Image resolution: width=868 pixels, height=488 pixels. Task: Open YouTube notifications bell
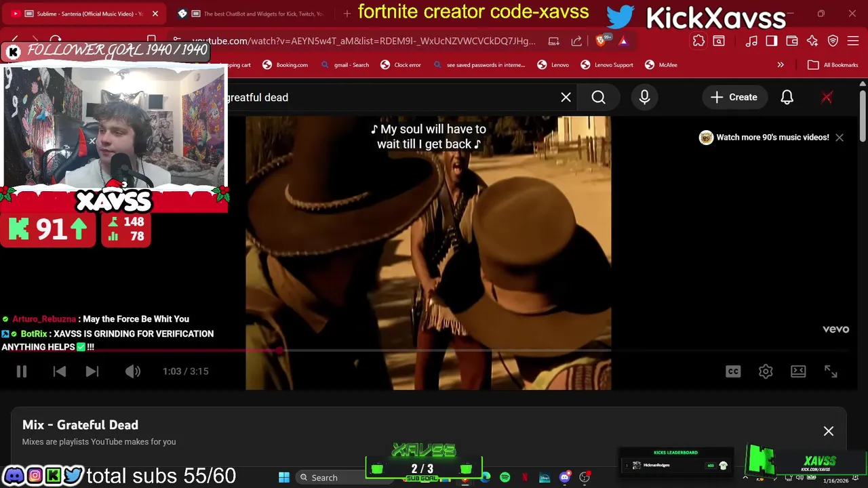(787, 98)
